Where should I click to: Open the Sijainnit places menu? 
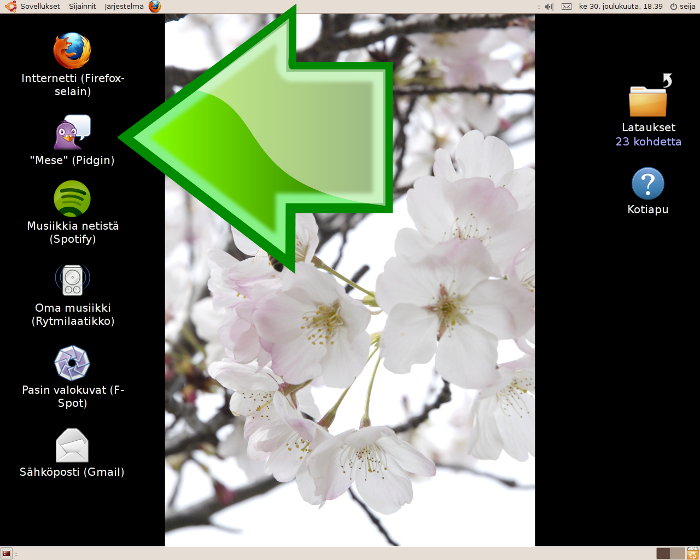(x=84, y=6)
